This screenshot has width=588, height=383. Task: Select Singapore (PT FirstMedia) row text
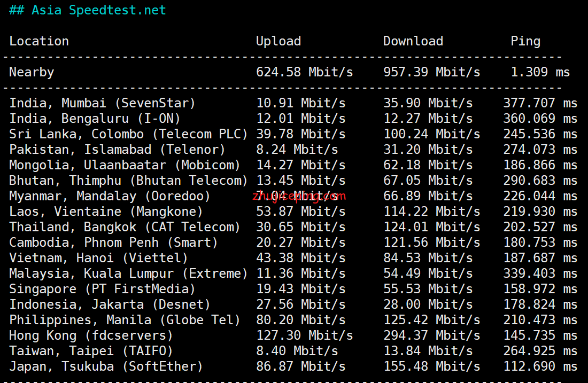[103, 289]
